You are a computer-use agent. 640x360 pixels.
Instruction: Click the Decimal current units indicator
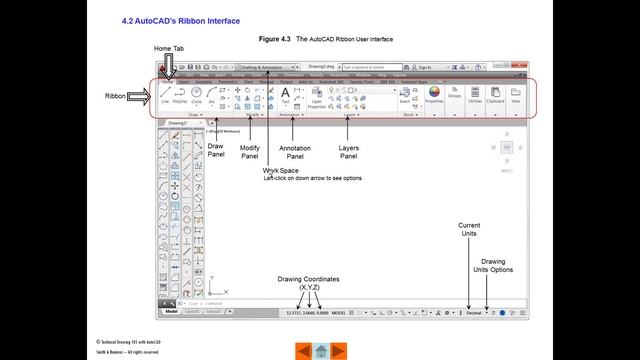tap(474, 313)
